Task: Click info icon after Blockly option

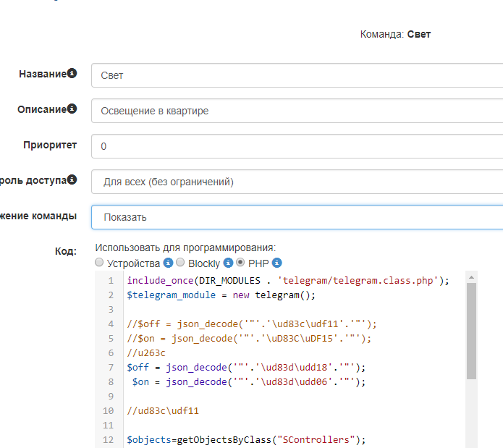Action: point(228,263)
